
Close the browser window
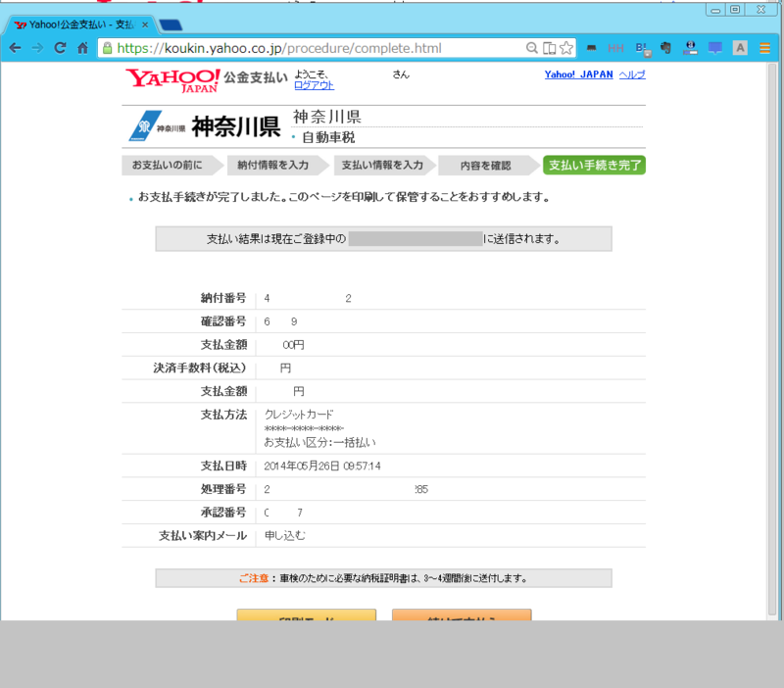tap(761, 10)
